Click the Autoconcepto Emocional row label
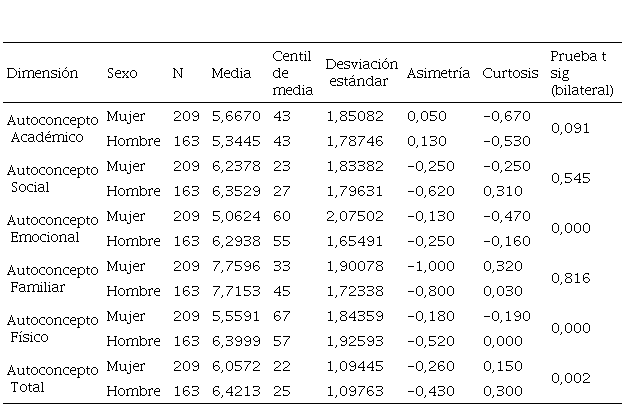 52,228
